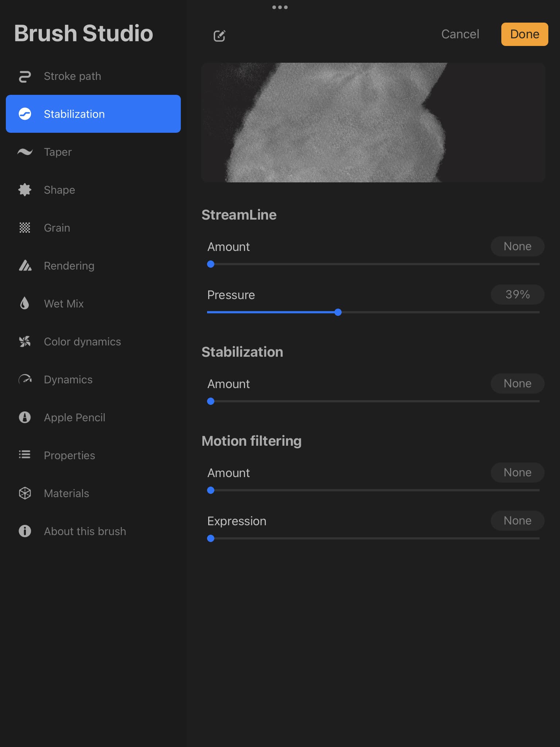Tap the StreamLine Amount None value

517,246
